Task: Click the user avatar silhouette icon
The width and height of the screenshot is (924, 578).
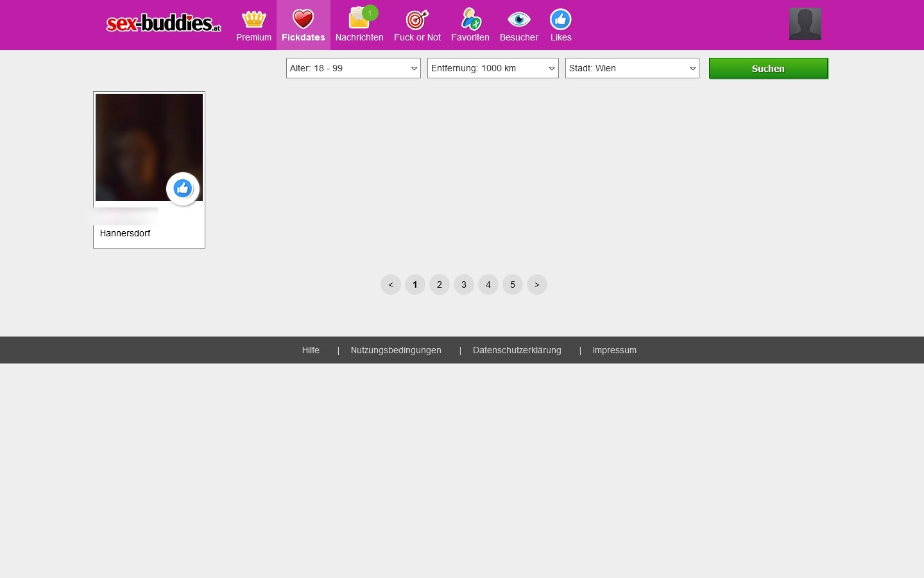Action: [x=805, y=24]
